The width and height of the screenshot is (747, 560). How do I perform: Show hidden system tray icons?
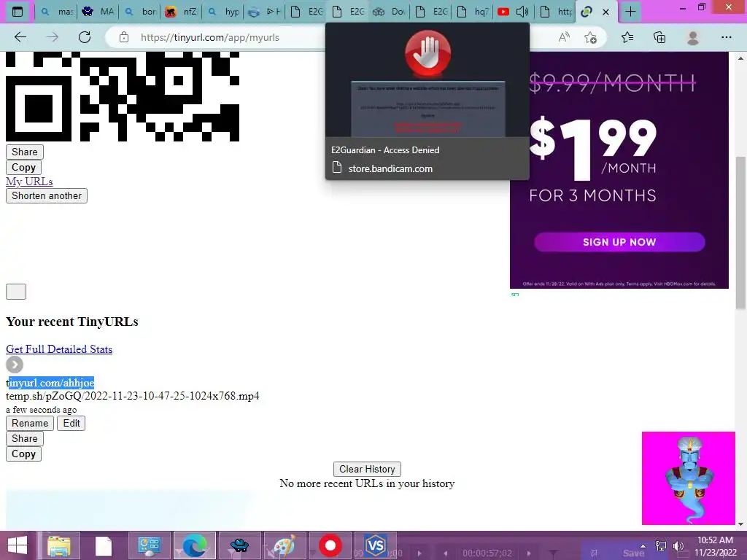(643, 545)
